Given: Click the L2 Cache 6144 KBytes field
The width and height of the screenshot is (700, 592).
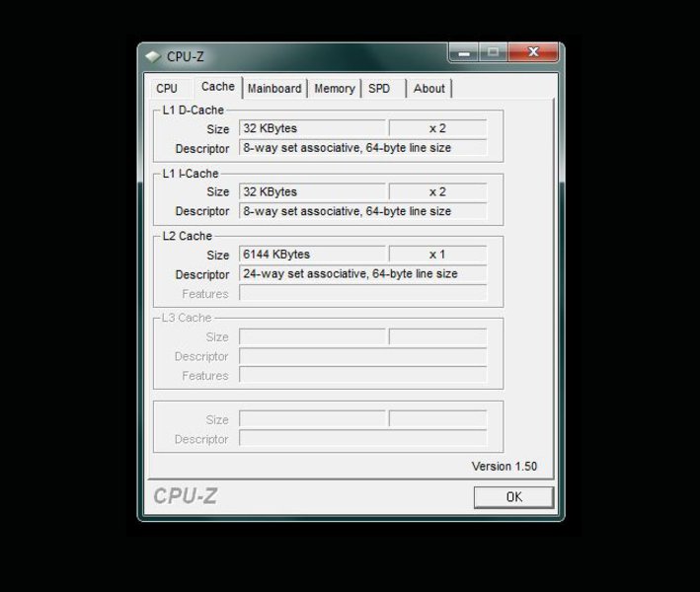Looking at the screenshot, I should click(312, 255).
